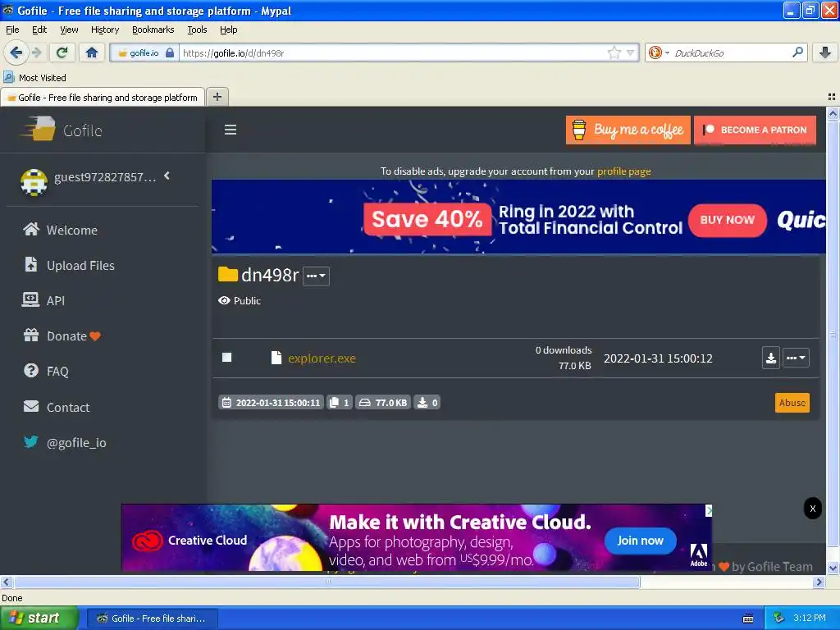Open the DuckDuckGo search engine selector
The image size is (840, 630).
point(659,52)
